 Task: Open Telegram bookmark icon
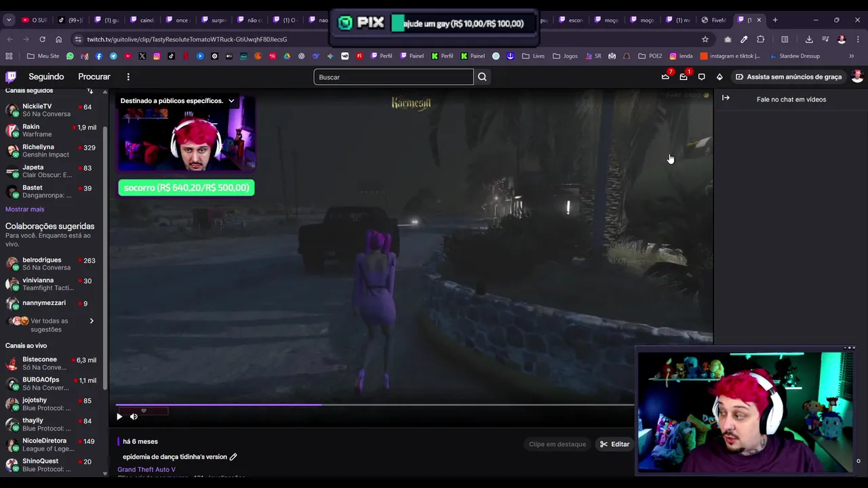point(113,56)
